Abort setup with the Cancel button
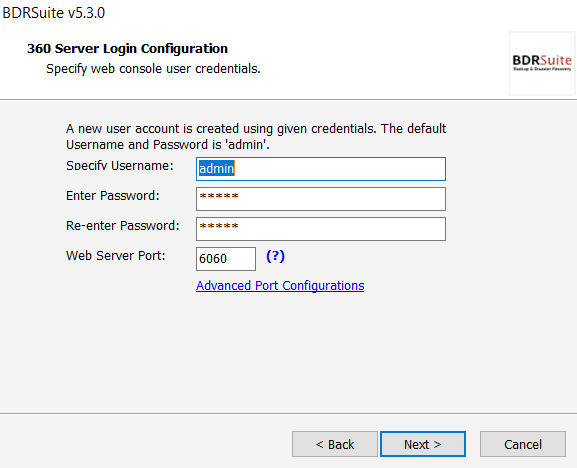This screenshot has width=577, height=468. click(523, 444)
